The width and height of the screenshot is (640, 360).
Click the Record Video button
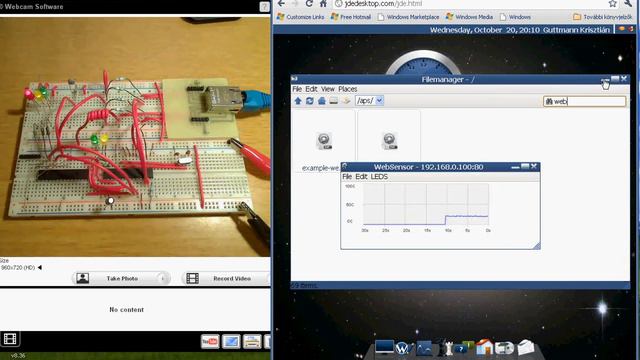click(226, 278)
